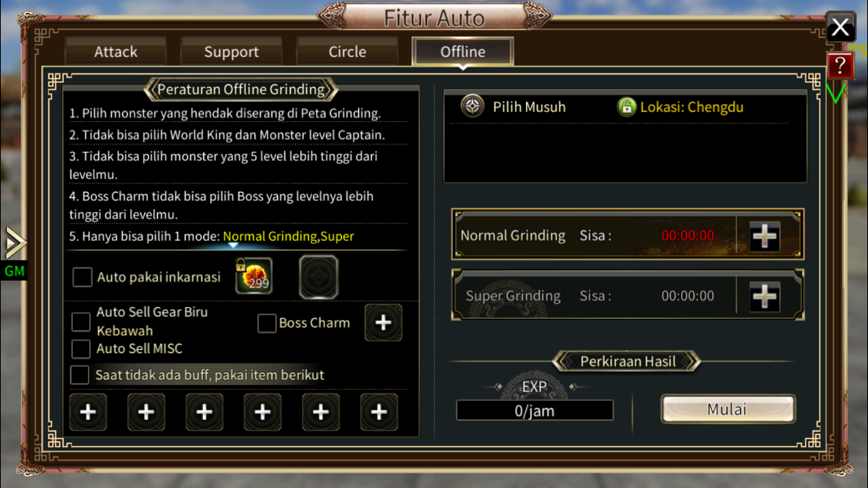Open the red question mark help
868x488 pixels.
840,66
